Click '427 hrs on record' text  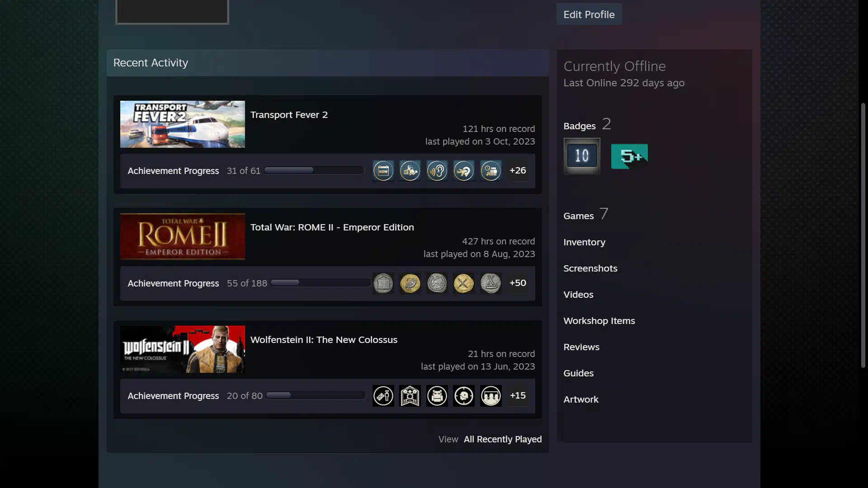(498, 241)
